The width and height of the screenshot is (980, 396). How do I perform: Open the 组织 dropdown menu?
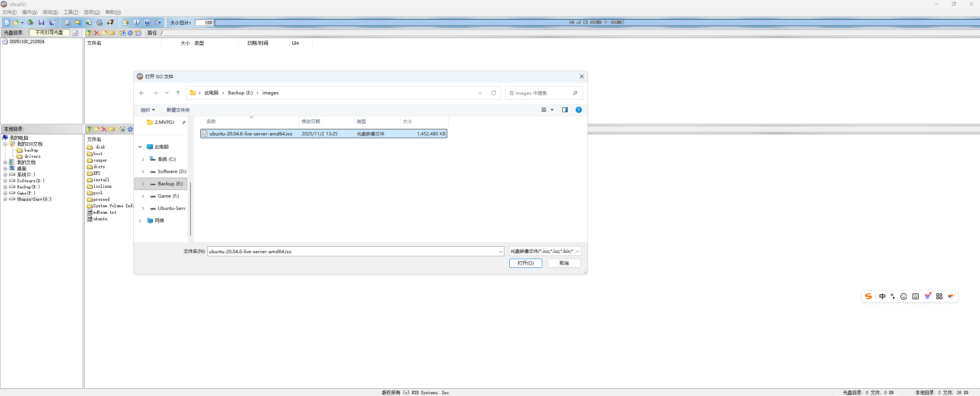[x=148, y=110]
